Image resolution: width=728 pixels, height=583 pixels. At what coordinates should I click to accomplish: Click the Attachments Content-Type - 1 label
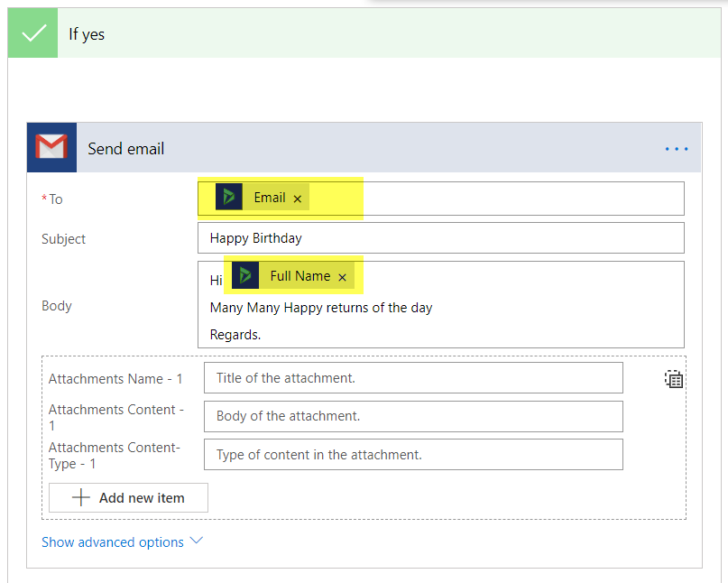[115, 455]
